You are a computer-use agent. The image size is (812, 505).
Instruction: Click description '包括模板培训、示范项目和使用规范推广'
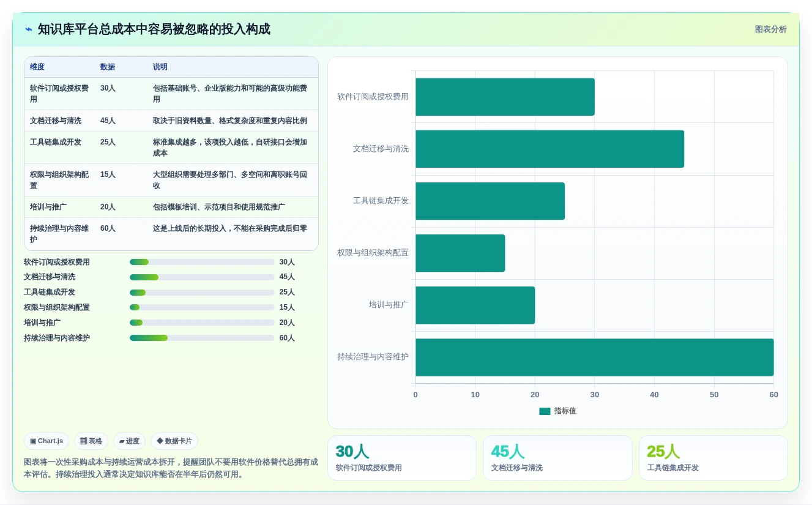tap(219, 207)
